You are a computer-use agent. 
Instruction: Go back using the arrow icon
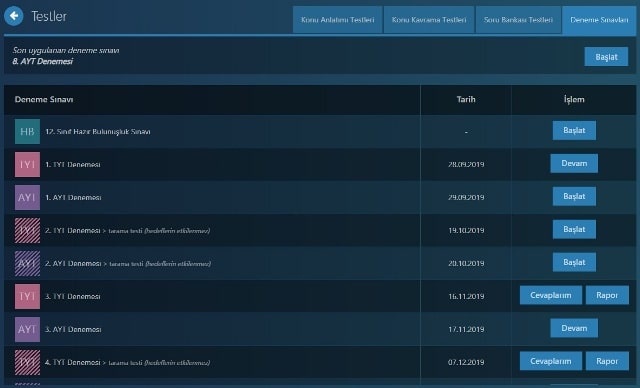pos(14,16)
